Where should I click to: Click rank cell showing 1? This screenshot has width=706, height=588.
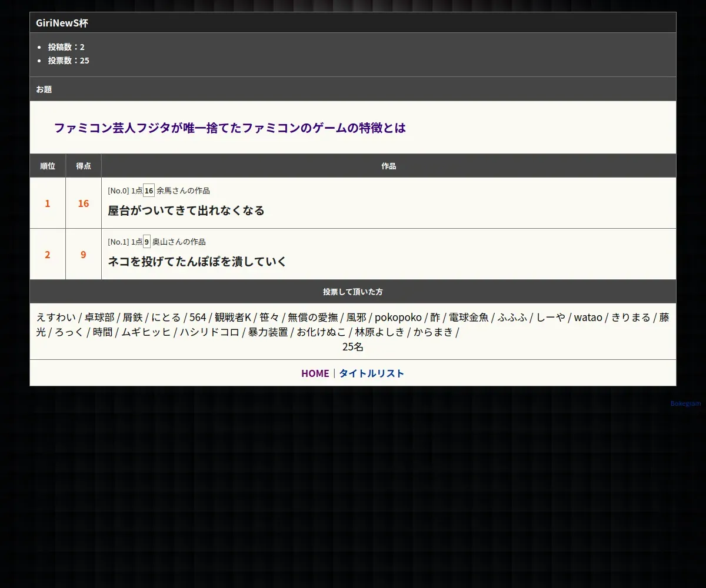pyautogui.click(x=48, y=203)
